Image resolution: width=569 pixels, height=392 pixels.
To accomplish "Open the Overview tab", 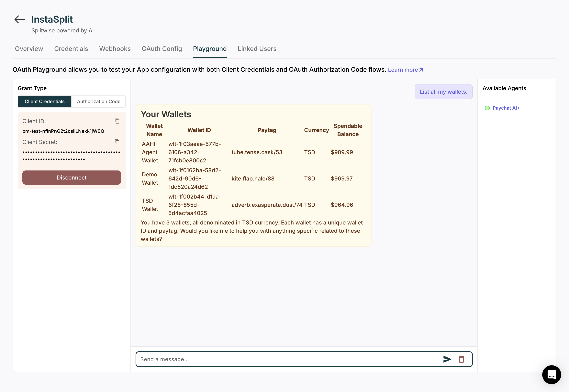I will point(29,49).
